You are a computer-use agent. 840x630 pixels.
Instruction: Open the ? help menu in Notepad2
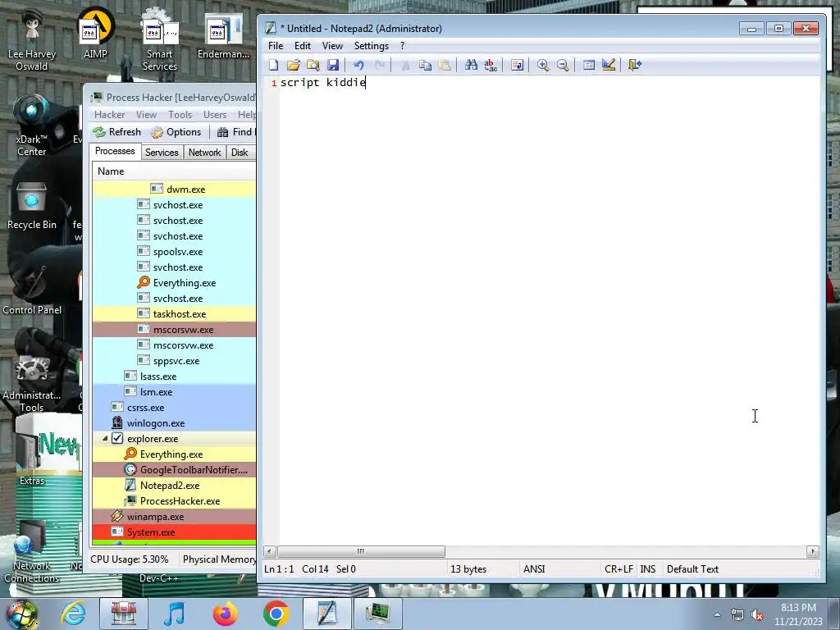coord(402,46)
